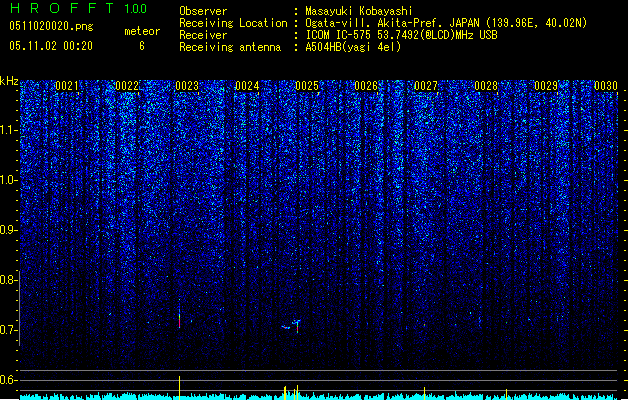The image size is (629, 400).
Task: Click the tall yellow intensity spike at 0023
Action: point(179,388)
